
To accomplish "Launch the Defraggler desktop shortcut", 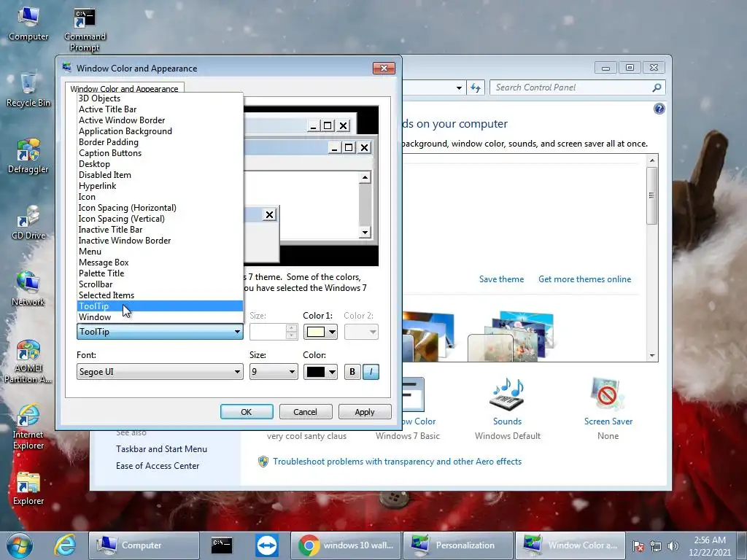I will click(x=28, y=156).
